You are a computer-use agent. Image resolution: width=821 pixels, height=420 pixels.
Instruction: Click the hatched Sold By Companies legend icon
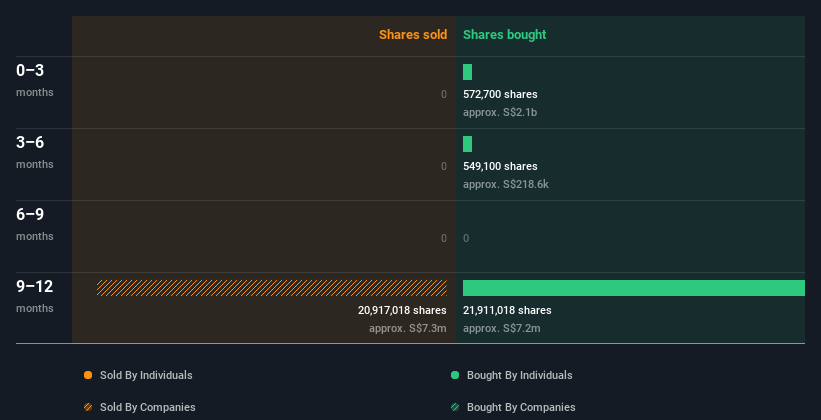(88, 407)
